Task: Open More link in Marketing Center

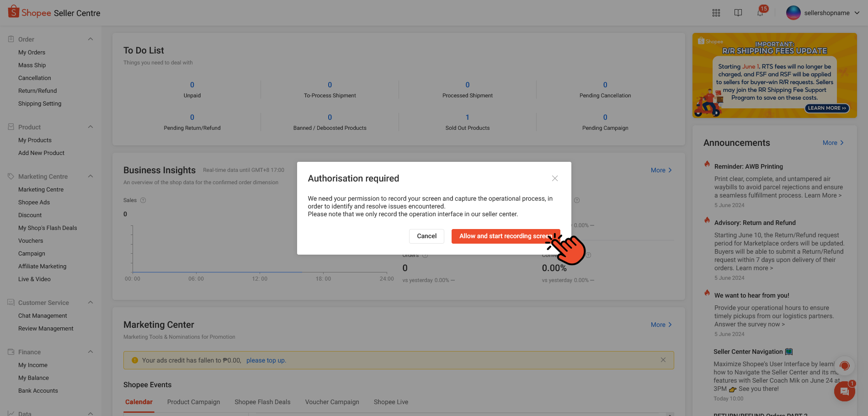Action: pos(661,325)
